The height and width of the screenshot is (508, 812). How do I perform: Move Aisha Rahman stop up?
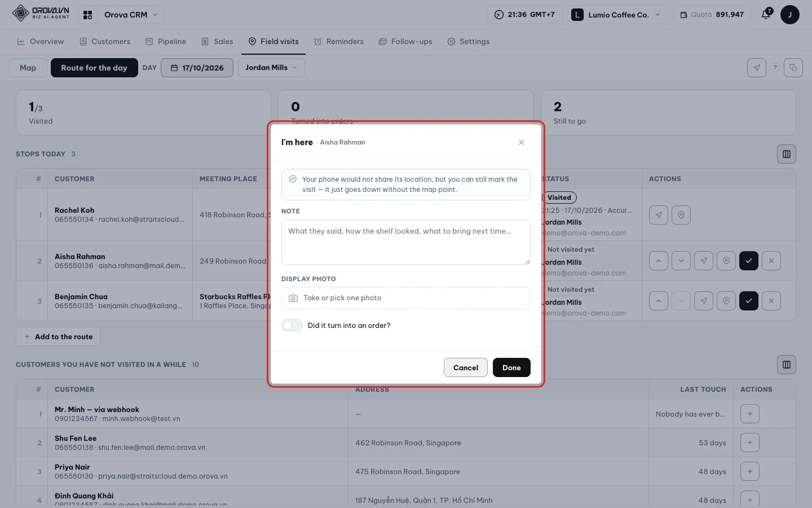coord(659,261)
